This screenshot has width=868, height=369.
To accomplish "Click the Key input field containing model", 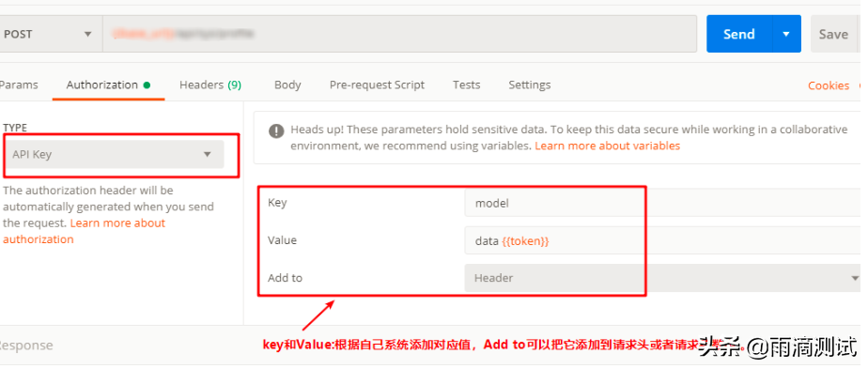I will coord(664,203).
